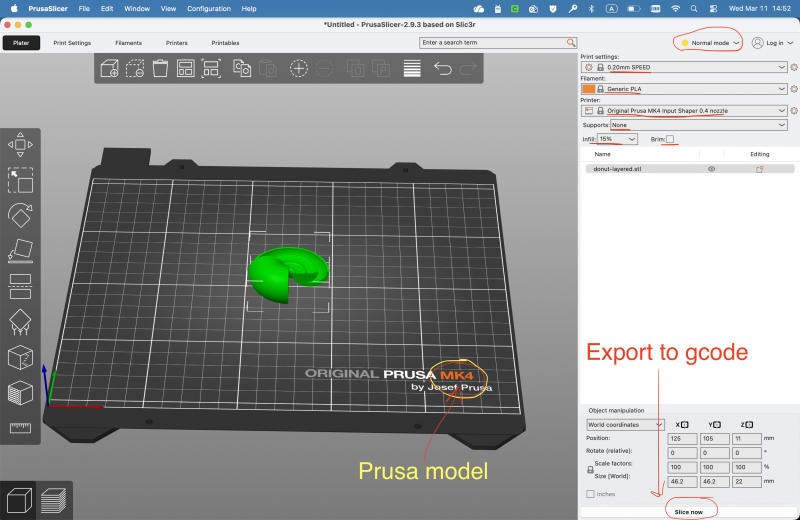Select the donut-layered.stl object row
This screenshot has width=800, height=520.
(690, 169)
